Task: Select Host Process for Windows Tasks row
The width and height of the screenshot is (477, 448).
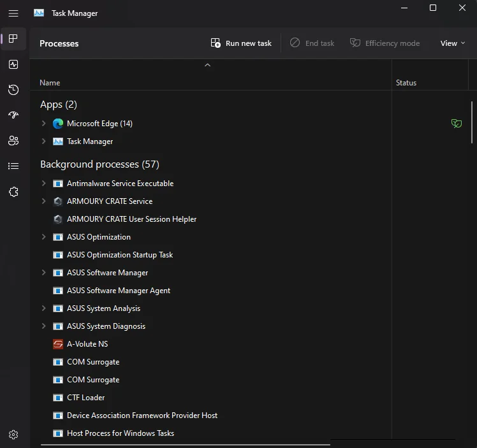Action: point(210,433)
